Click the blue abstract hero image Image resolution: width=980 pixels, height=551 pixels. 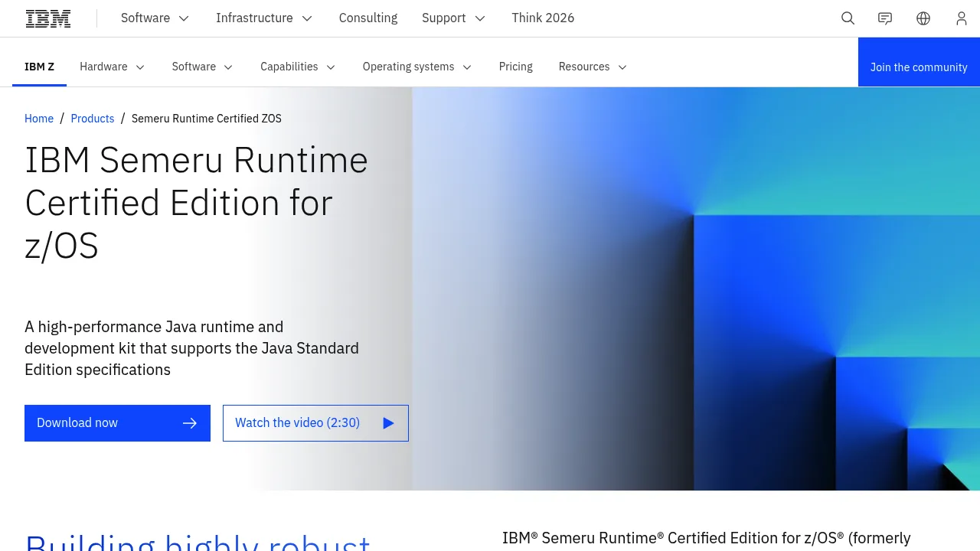pyautogui.click(x=696, y=289)
